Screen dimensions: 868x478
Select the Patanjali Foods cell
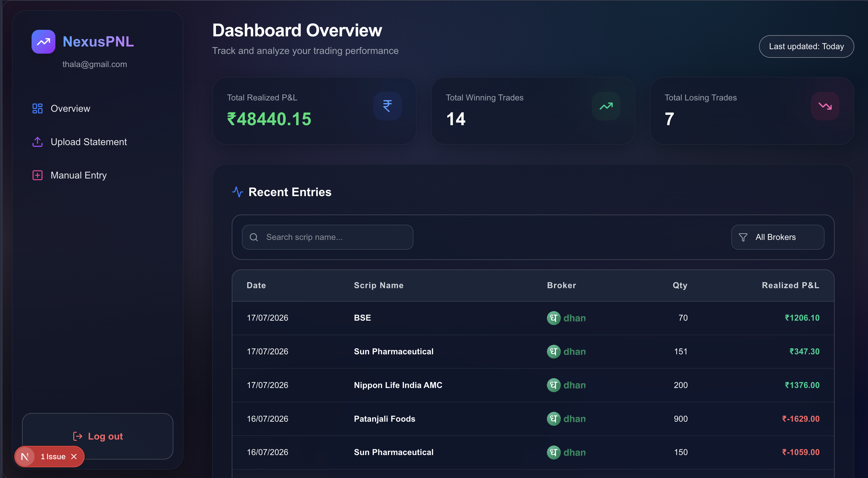coord(385,419)
